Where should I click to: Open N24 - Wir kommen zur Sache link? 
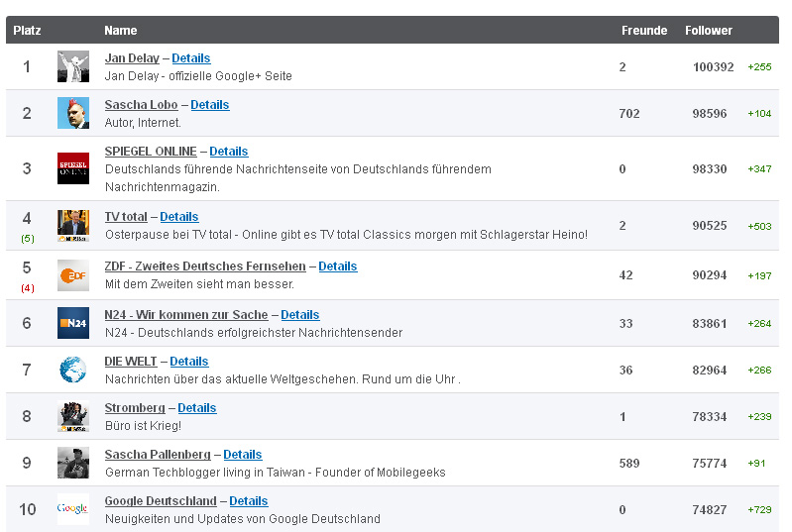[x=186, y=314]
